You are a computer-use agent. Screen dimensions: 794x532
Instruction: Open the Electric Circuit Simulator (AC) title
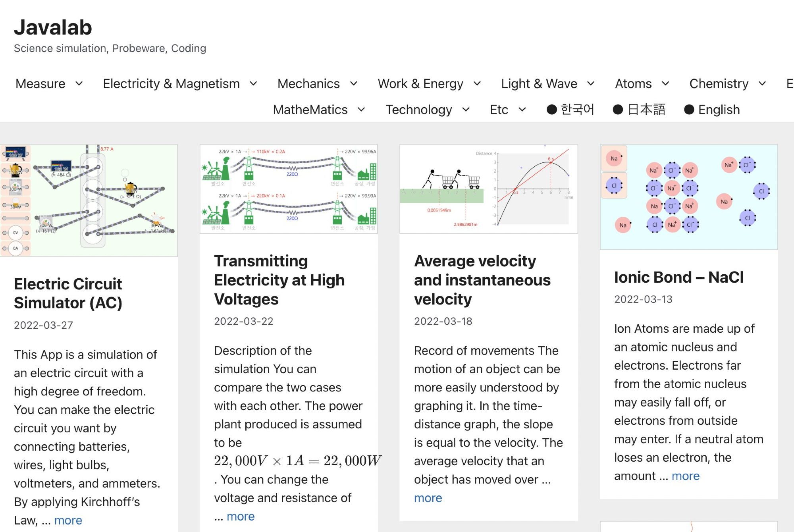pos(68,293)
